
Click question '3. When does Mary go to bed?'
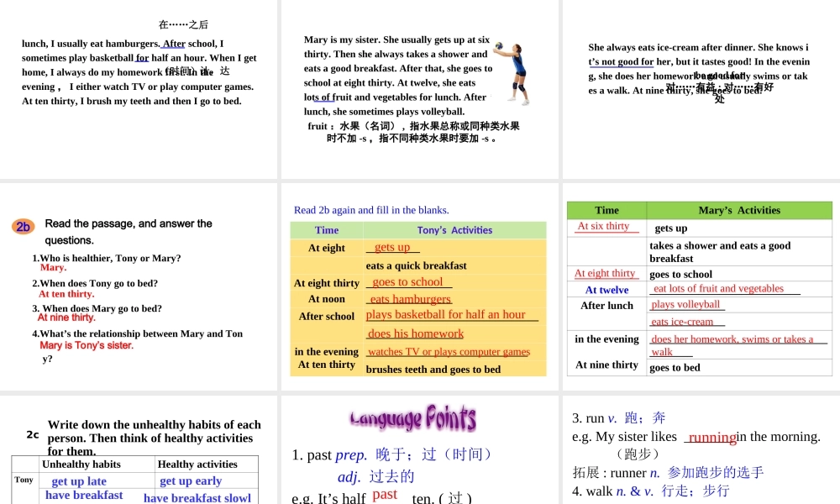point(97,308)
